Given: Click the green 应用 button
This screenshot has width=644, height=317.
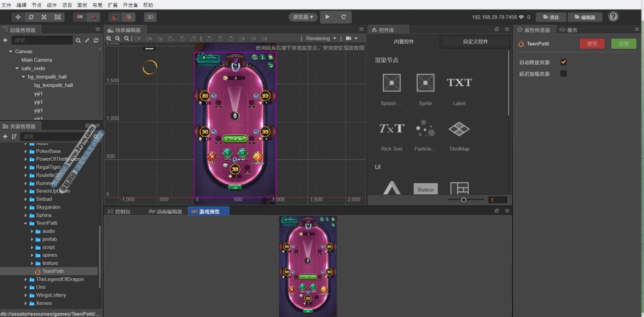Looking at the screenshot, I should [x=623, y=44].
